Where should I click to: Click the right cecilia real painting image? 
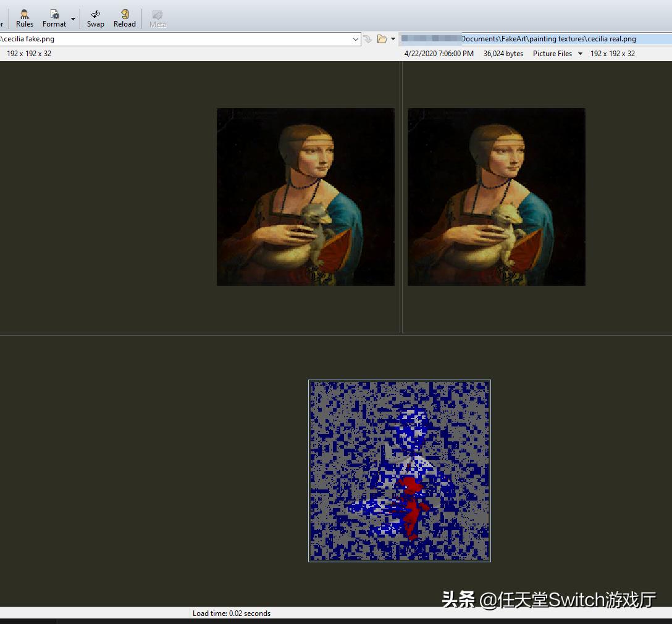[x=497, y=196]
